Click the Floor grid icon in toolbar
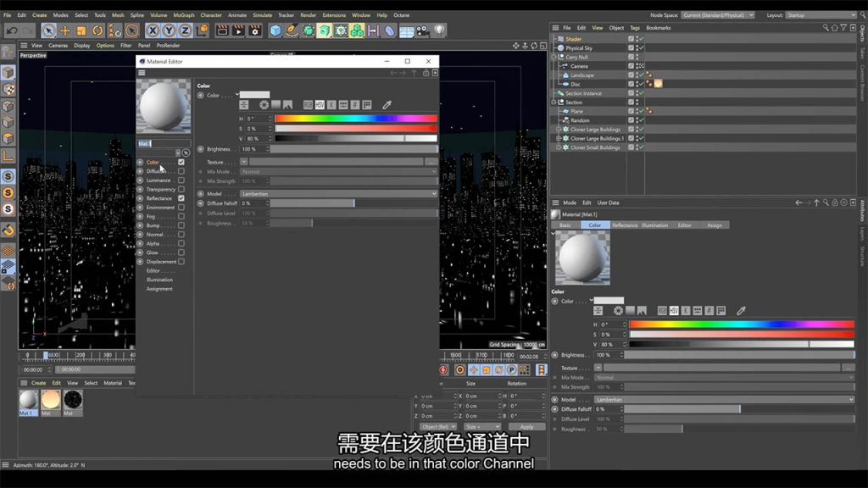 click(406, 30)
